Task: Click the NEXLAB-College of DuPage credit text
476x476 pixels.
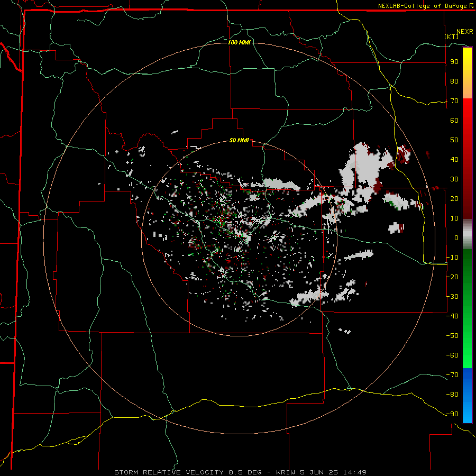Action: [425, 6]
